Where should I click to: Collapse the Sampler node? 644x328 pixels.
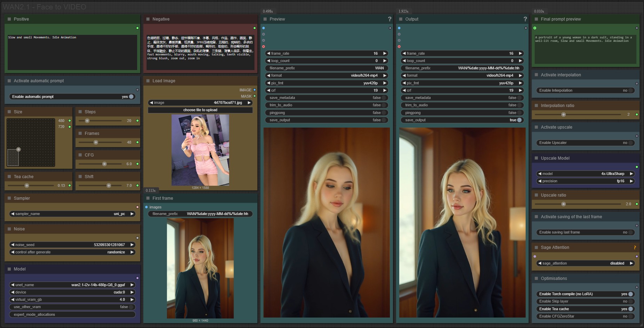9,198
